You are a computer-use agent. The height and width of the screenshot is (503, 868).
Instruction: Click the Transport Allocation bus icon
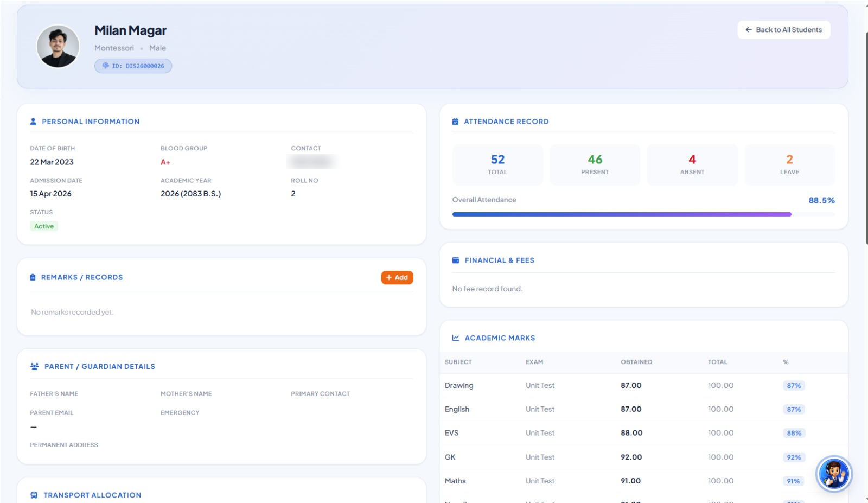click(34, 495)
